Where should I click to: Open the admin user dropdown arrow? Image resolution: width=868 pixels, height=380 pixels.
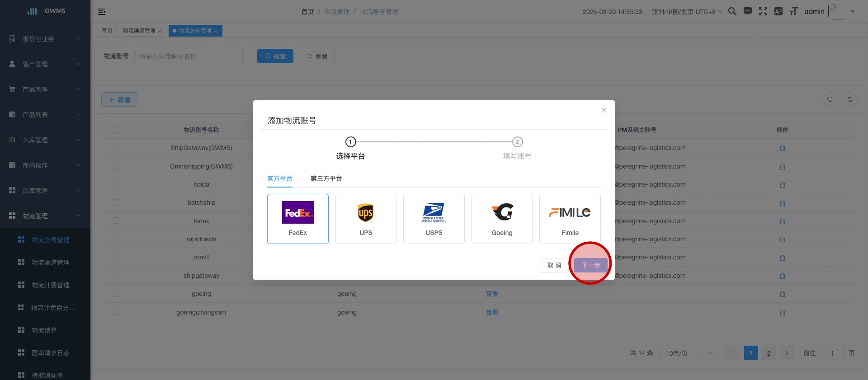tap(853, 12)
